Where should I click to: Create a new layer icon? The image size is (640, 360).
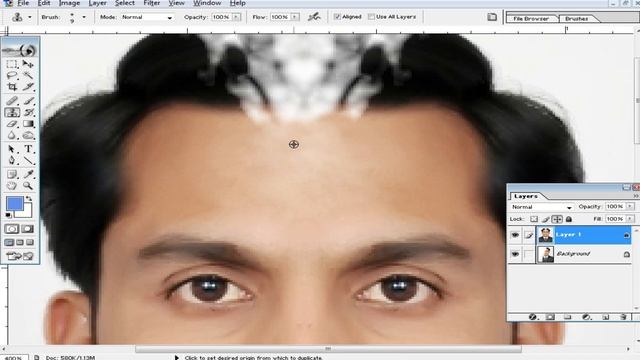(605, 317)
